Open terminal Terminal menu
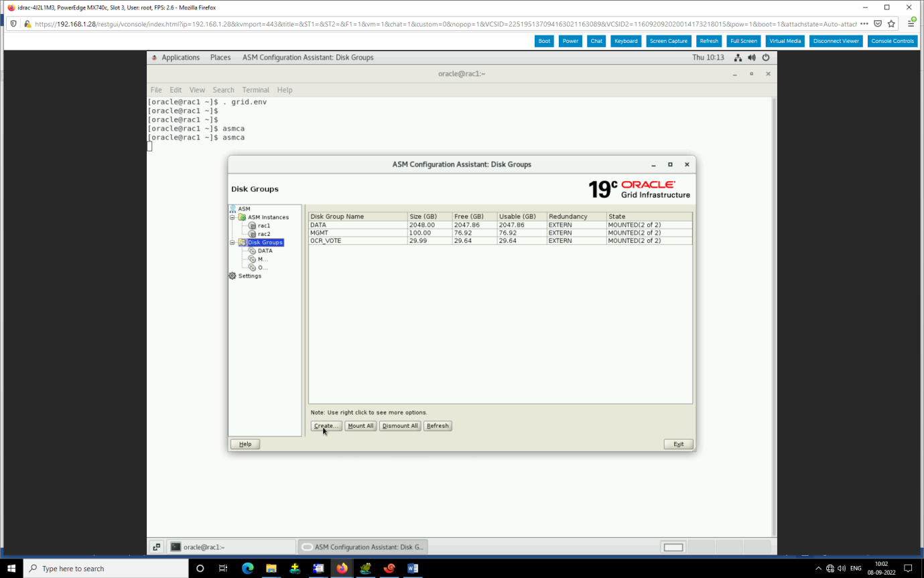Image resolution: width=924 pixels, height=578 pixels. pos(256,90)
